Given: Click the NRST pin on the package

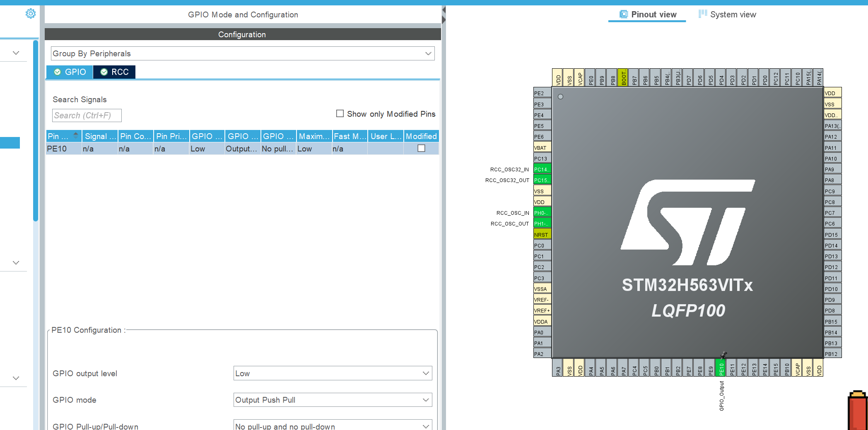Looking at the screenshot, I should tap(542, 234).
